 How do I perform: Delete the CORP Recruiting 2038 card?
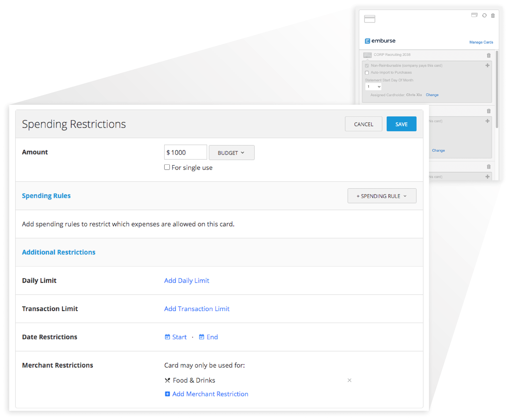click(x=489, y=55)
